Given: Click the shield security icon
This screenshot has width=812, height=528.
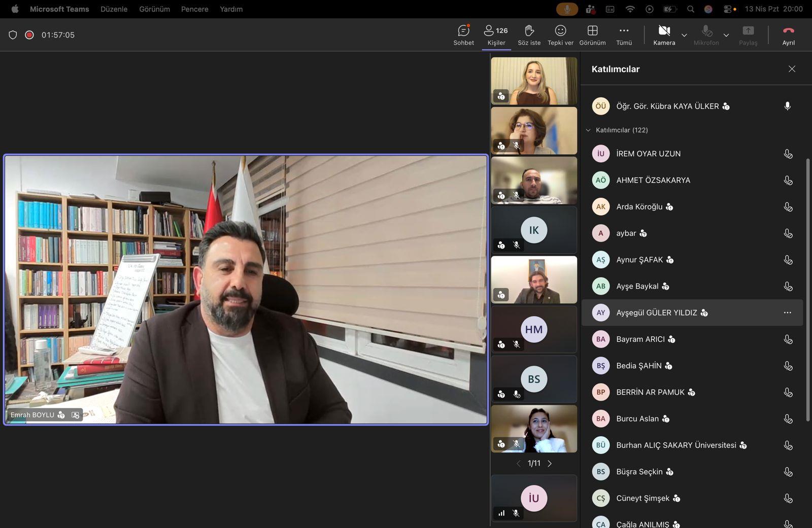Looking at the screenshot, I should coord(13,35).
